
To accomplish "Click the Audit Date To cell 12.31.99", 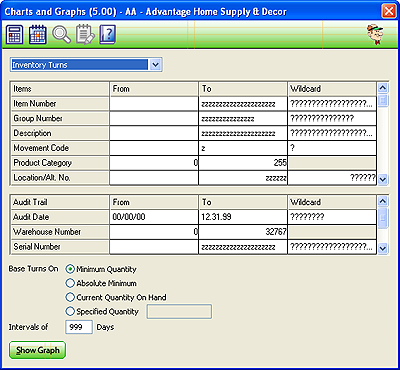I will point(243,217).
